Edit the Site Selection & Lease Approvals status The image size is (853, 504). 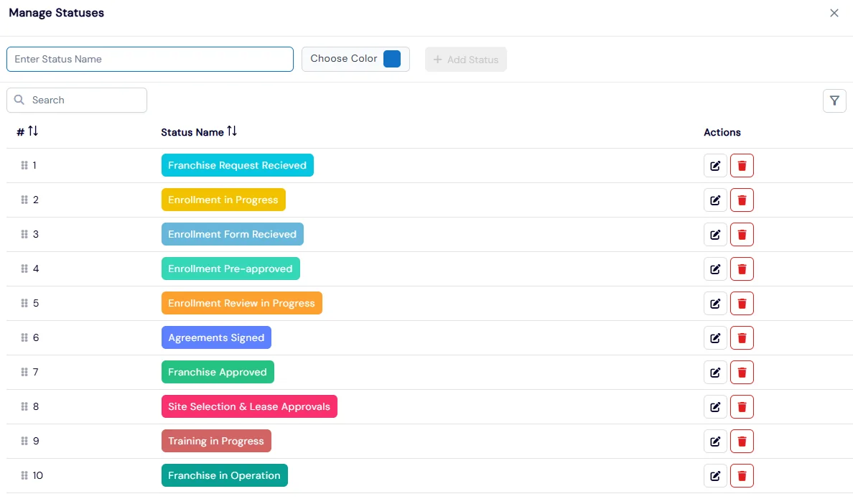pyautogui.click(x=715, y=406)
